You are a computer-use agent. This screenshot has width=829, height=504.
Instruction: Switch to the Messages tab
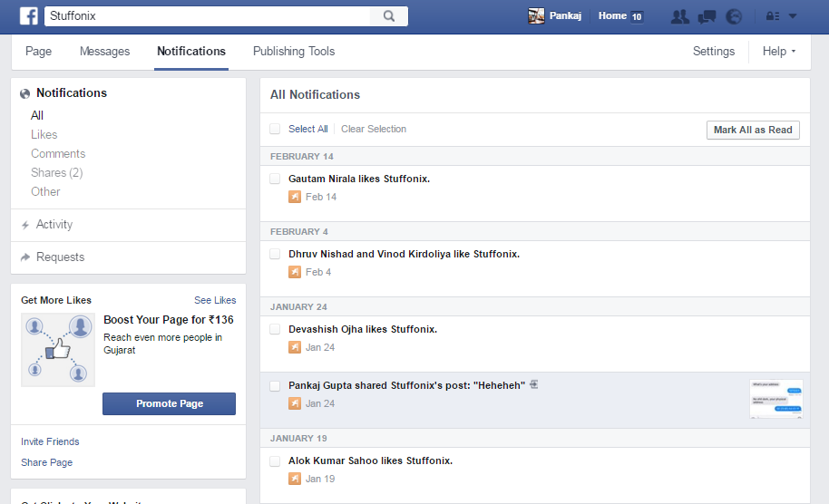(x=104, y=52)
